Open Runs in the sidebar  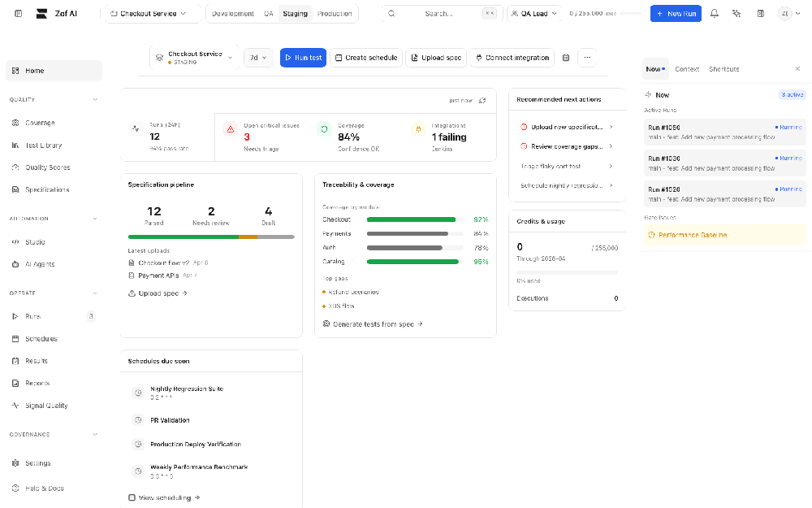tap(54, 316)
